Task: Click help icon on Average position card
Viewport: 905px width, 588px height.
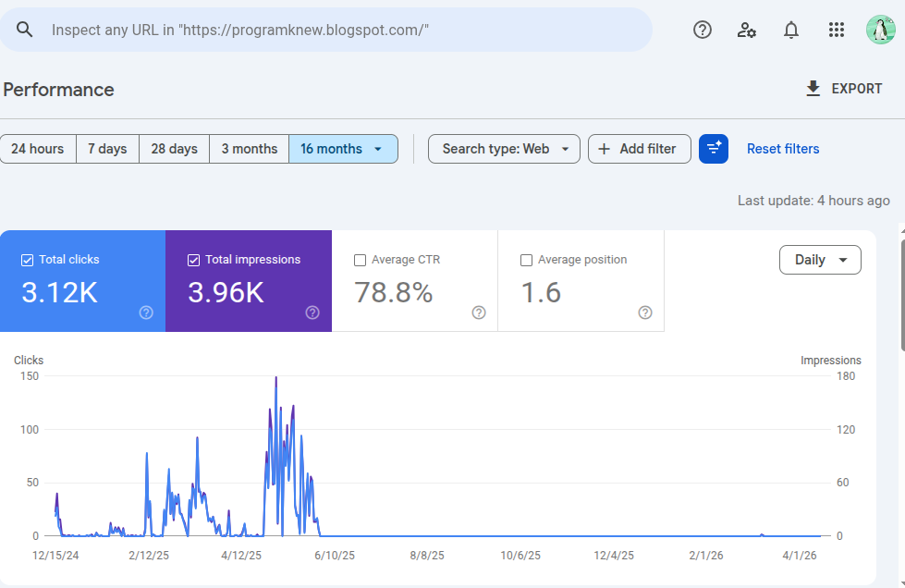Action: tap(645, 312)
